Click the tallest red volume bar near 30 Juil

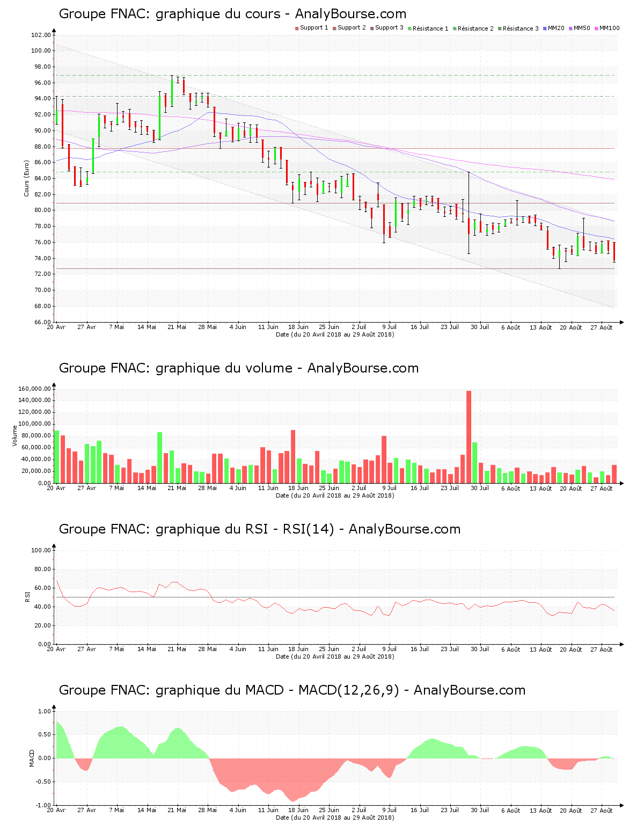coord(469,437)
